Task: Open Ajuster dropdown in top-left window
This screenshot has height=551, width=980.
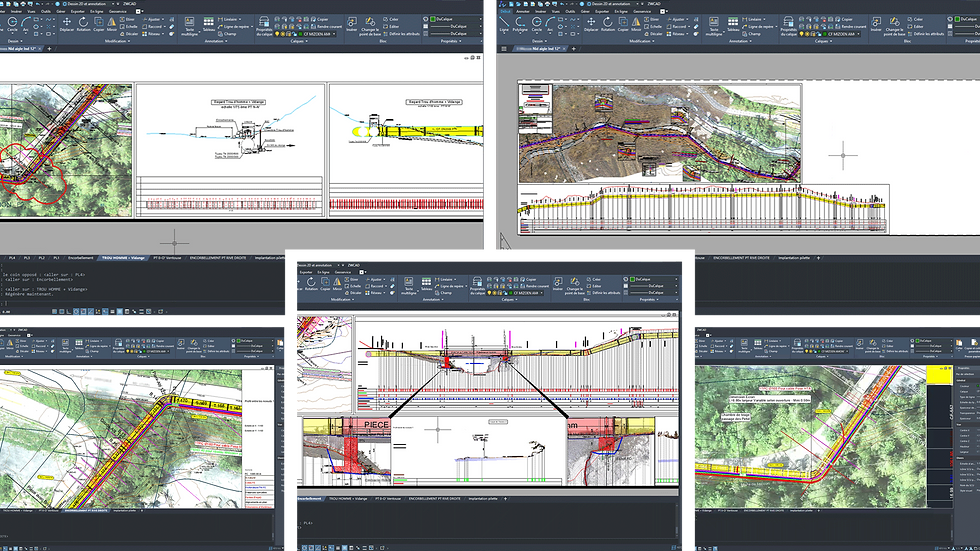Action: tap(154, 19)
